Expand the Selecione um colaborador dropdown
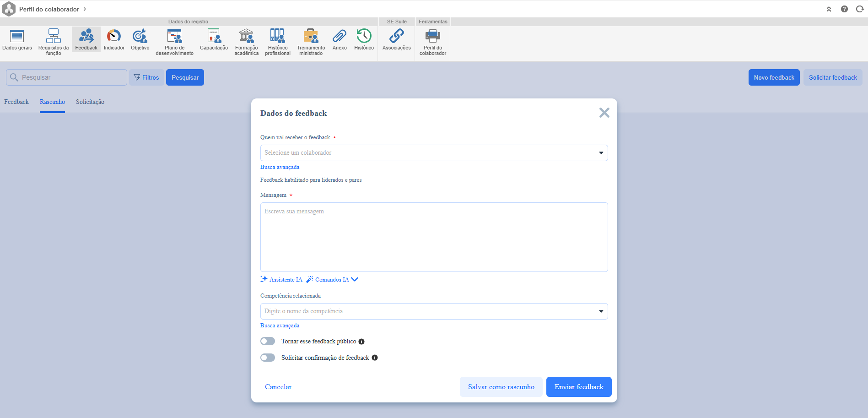This screenshot has width=868, height=418. click(x=601, y=153)
